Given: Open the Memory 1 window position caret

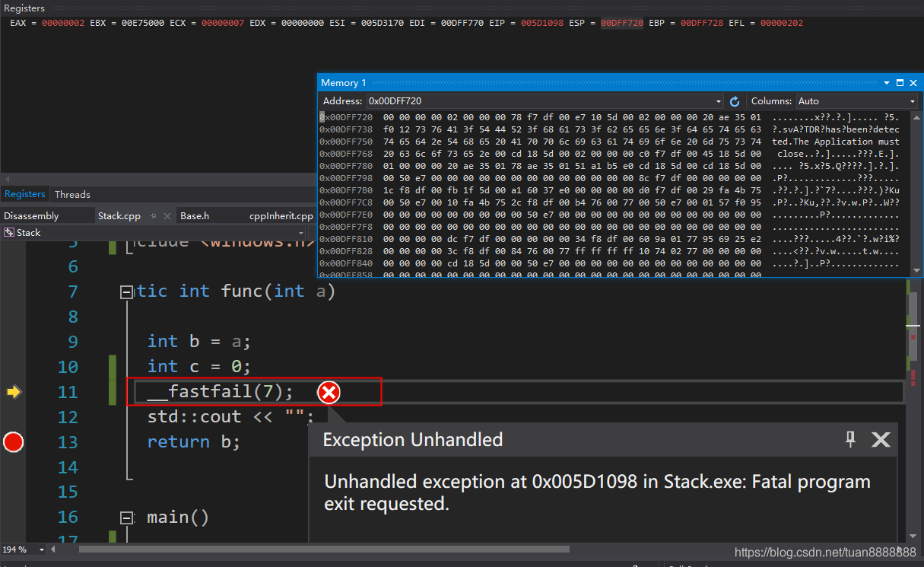Looking at the screenshot, I should (x=885, y=83).
